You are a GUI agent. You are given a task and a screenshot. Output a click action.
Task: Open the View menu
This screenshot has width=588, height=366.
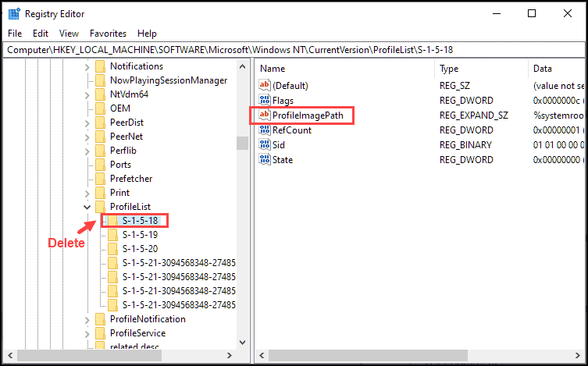click(x=69, y=34)
